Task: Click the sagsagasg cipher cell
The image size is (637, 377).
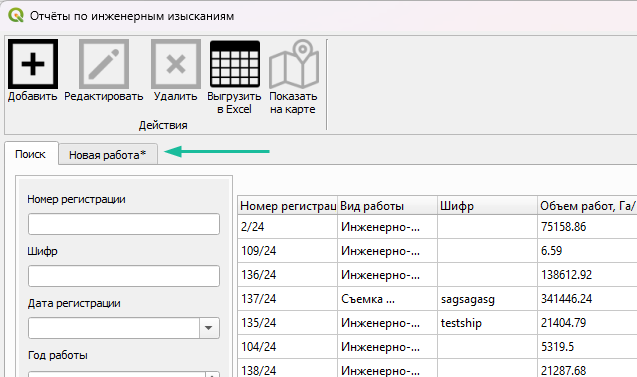Action: [x=488, y=299]
